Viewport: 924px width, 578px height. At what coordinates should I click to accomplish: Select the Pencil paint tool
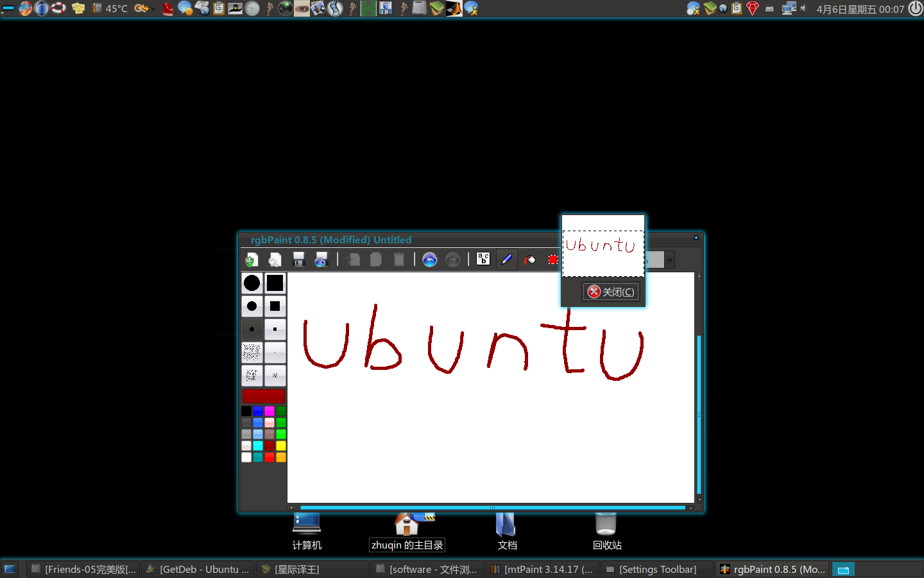[506, 259]
